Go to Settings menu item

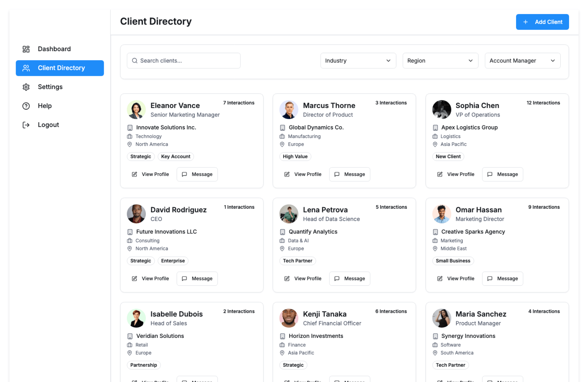pos(50,87)
